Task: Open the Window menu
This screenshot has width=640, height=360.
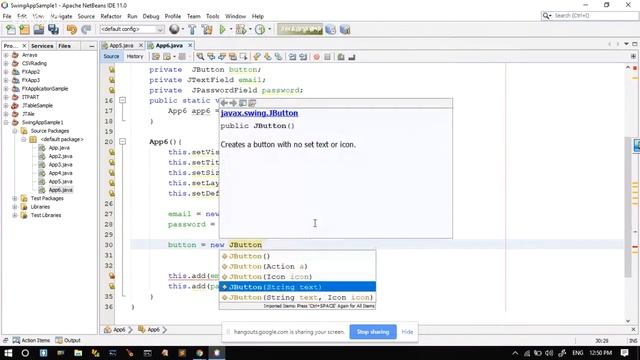Action: click(x=236, y=16)
